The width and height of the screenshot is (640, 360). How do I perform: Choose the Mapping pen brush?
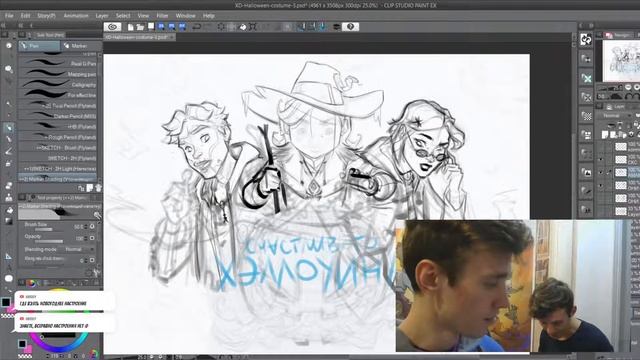pyautogui.click(x=58, y=74)
